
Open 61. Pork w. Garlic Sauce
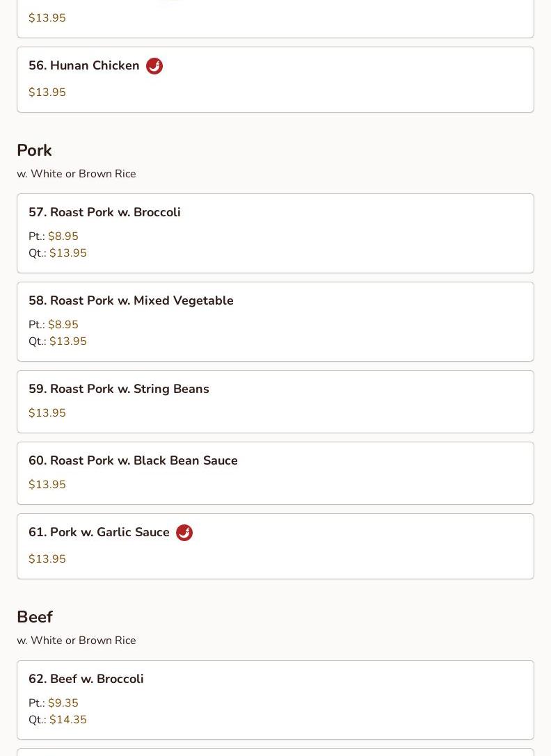[x=275, y=546]
